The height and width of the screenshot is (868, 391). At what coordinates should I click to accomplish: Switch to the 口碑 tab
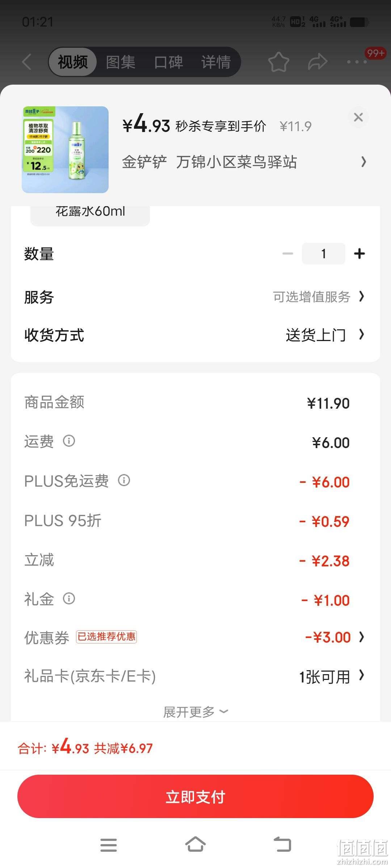point(168,62)
